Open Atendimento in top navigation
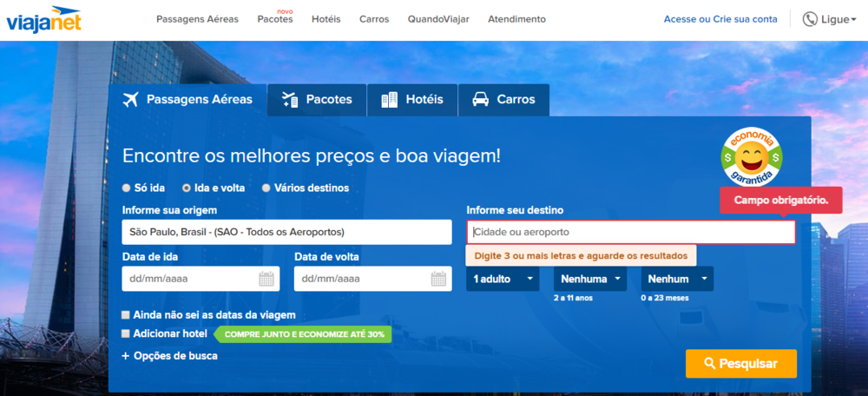The width and height of the screenshot is (868, 396). tap(517, 19)
